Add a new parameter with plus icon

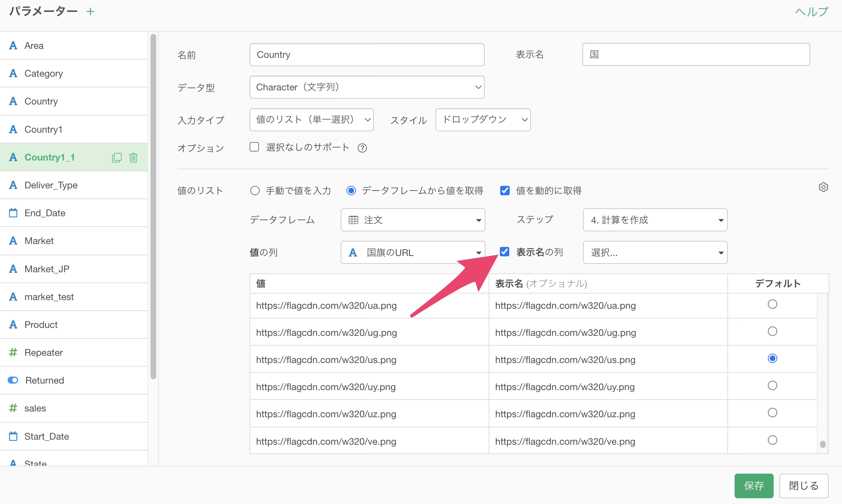pyautogui.click(x=90, y=12)
